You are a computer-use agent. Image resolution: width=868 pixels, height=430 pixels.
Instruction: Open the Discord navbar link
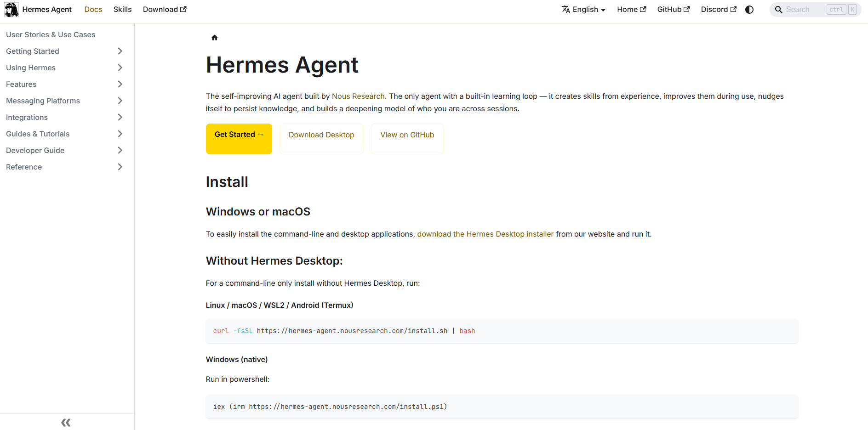point(719,9)
